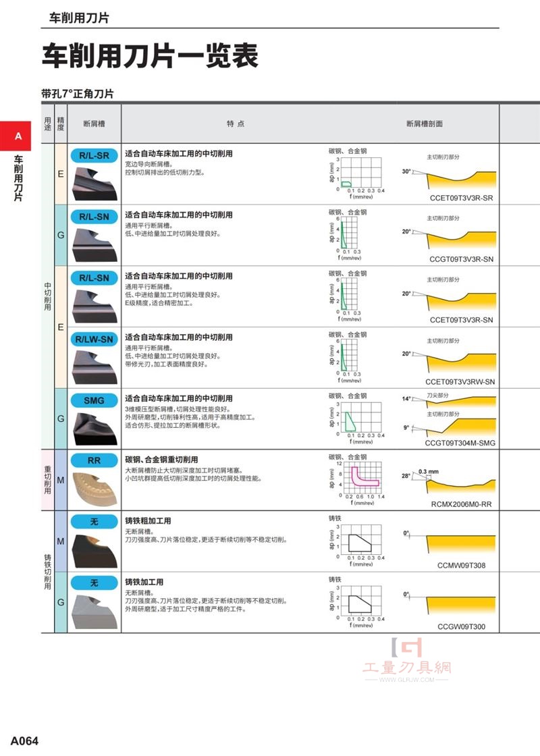Click the '特 点' column header
The height and width of the screenshot is (756, 540).
pos(236,124)
